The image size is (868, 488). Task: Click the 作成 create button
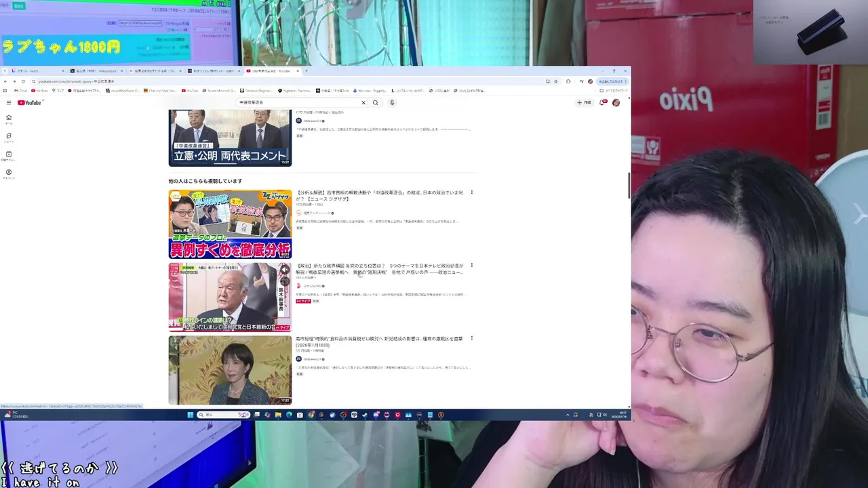(x=584, y=102)
